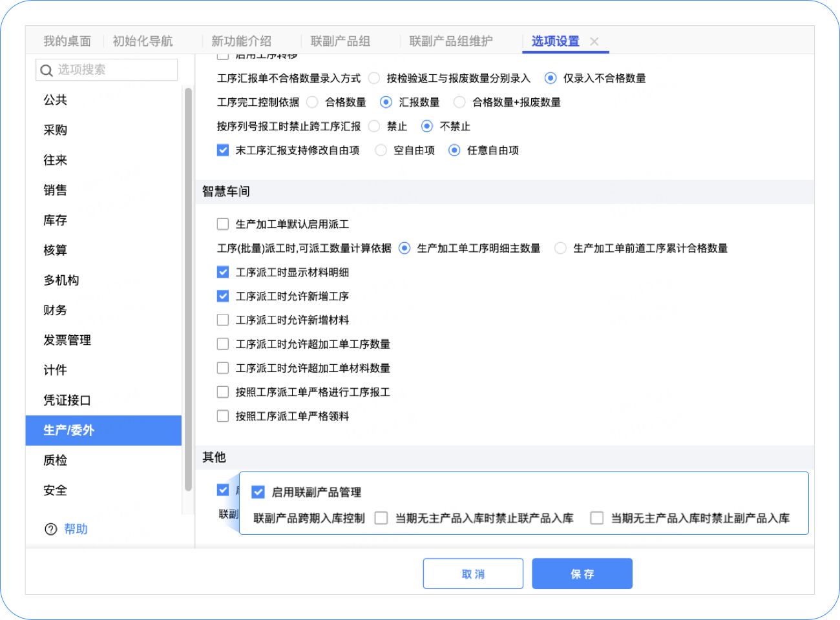Viewport: 840px width, 620px height.
Task: Open the 初始化导航 tab
Action: pyautogui.click(x=143, y=41)
